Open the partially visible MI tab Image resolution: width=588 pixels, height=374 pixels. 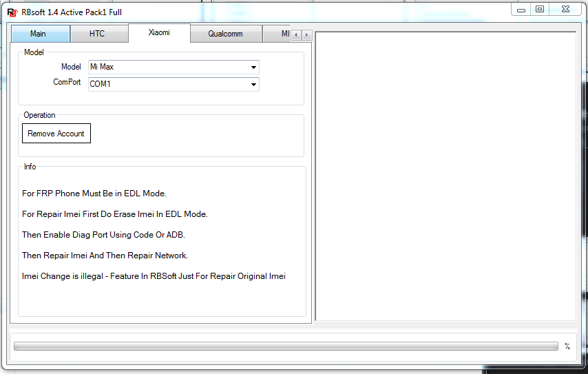277,34
